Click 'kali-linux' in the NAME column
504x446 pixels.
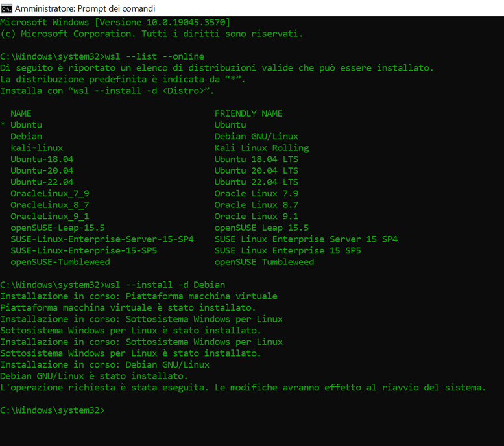36,148
